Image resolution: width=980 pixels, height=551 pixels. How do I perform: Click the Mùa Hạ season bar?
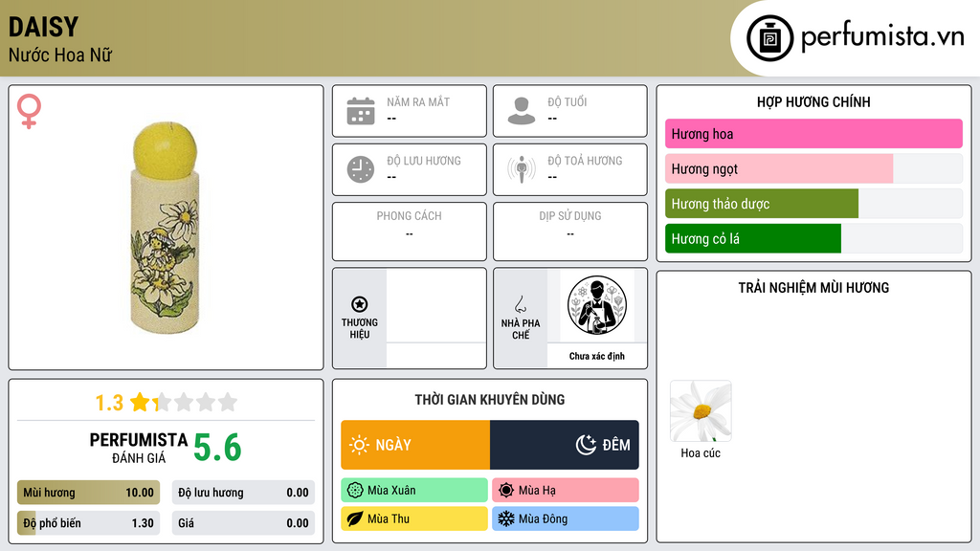click(x=566, y=491)
